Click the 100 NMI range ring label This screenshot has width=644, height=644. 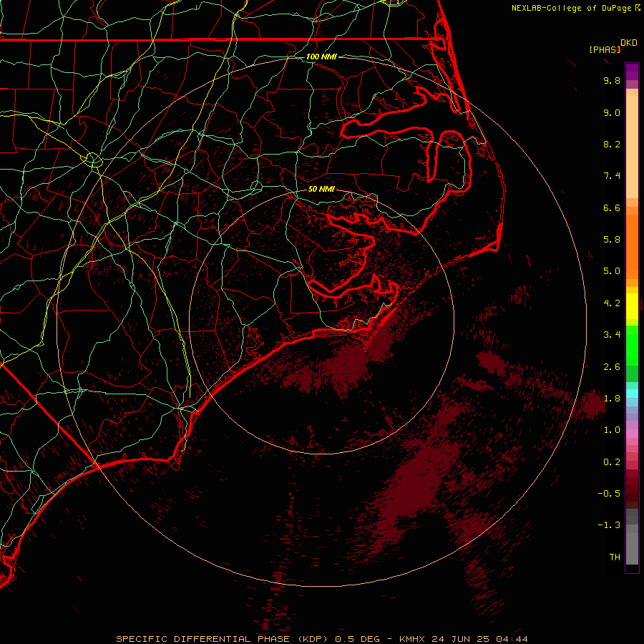coord(321,57)
